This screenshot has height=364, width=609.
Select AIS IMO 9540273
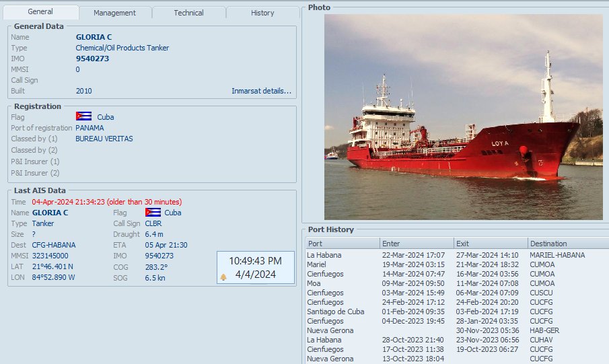point(159,256)
